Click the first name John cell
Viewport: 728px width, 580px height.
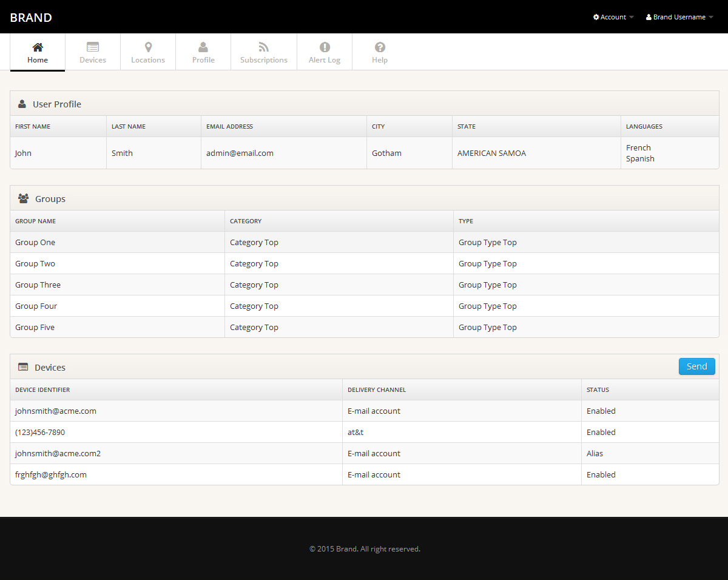click(x=23, y=153)
